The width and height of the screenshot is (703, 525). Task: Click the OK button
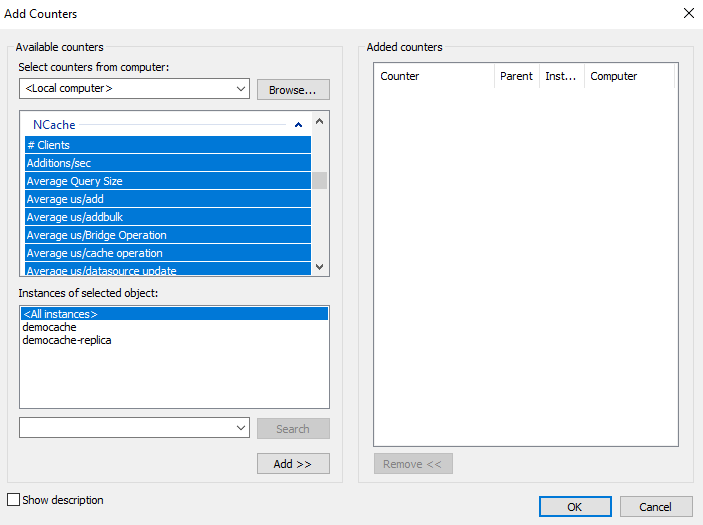click(575, 507)
